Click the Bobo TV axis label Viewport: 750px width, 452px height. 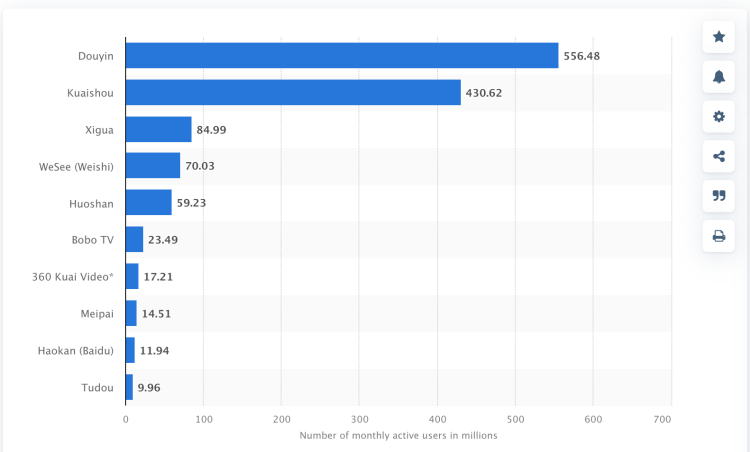[92, 240]
